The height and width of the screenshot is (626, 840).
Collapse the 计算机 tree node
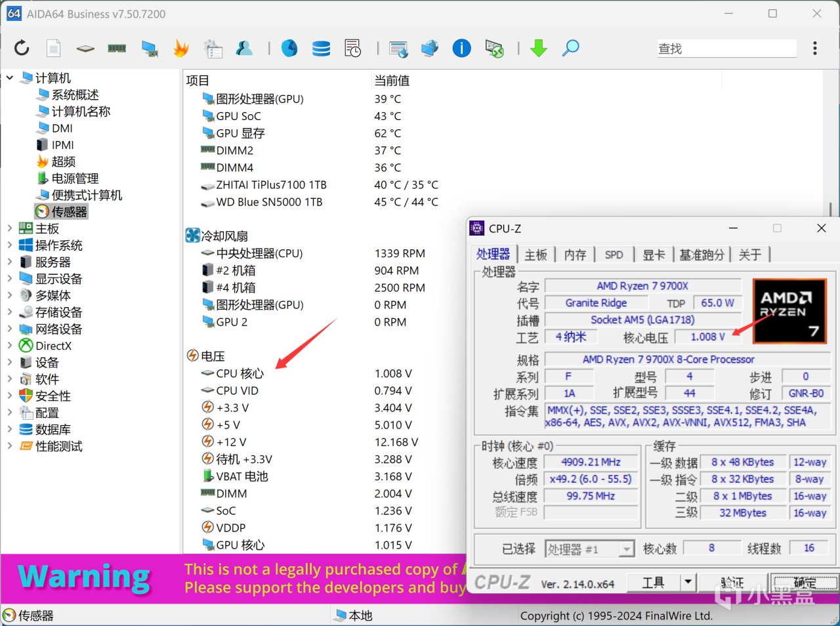click(x=10, y=78)
